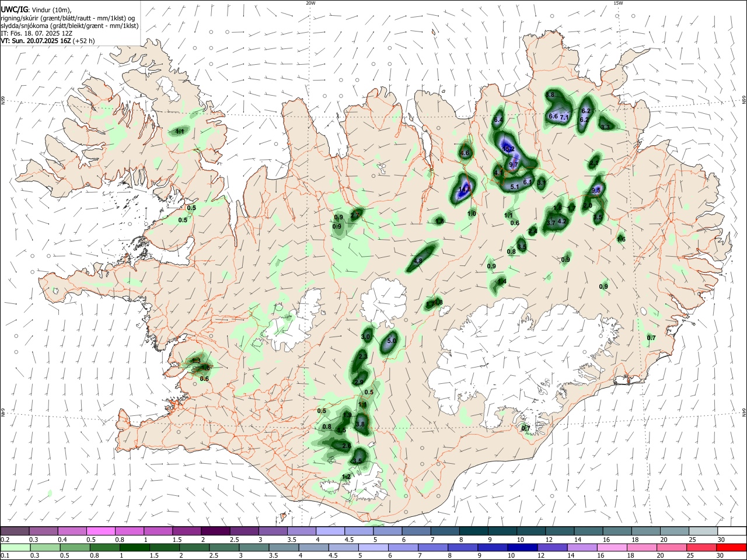Click the 1.0 precipitation value on map
Viewport: 747px width, 560px height.
coord(472,214)
